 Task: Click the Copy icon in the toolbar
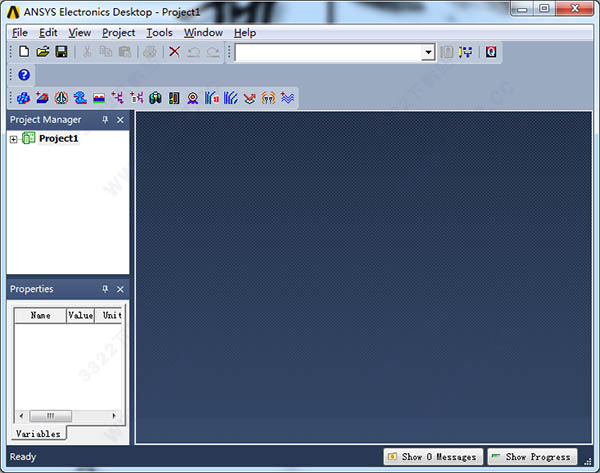pyautogui.click(x=106, y=52)
